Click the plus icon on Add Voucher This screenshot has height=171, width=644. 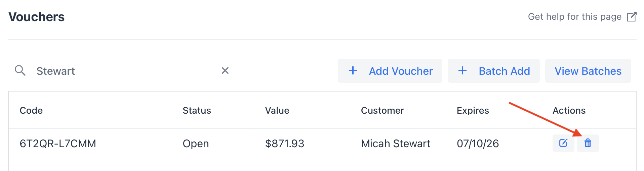tap(353, 70)
